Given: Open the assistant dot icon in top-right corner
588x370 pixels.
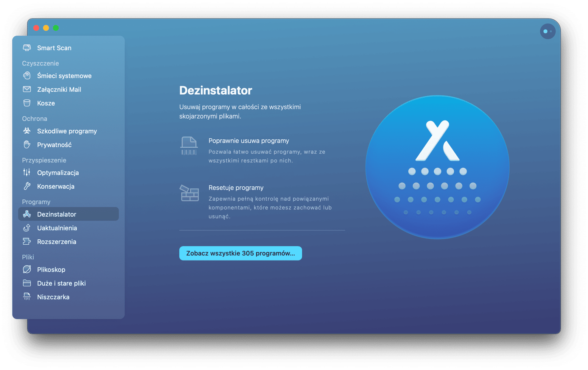Looking at the screenshot, I should coord(548,31).
